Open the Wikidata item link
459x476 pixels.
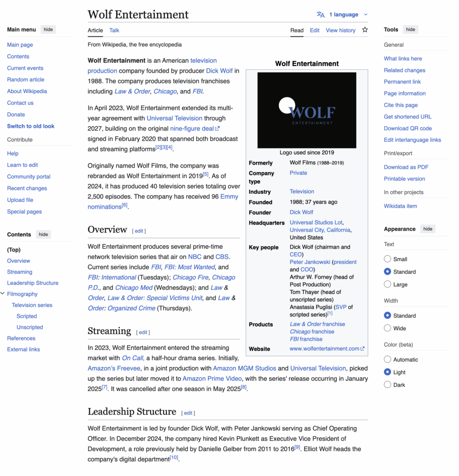(x=400, y=206)
